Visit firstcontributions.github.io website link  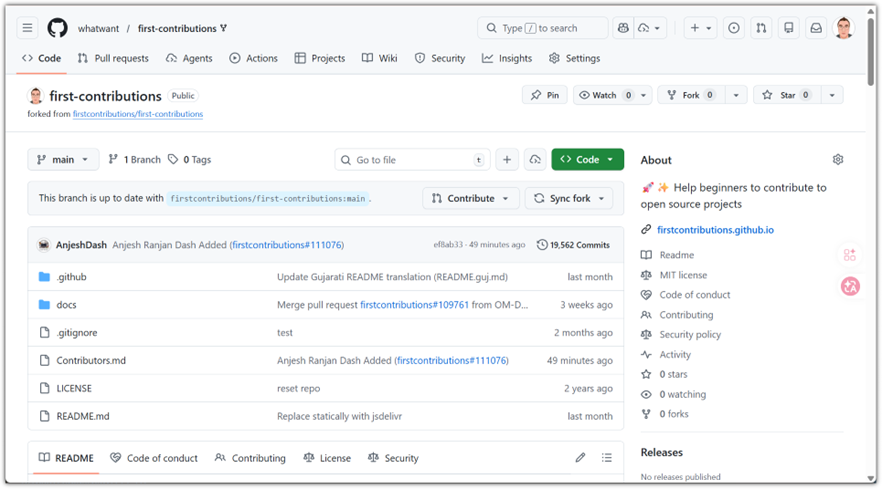716,230
